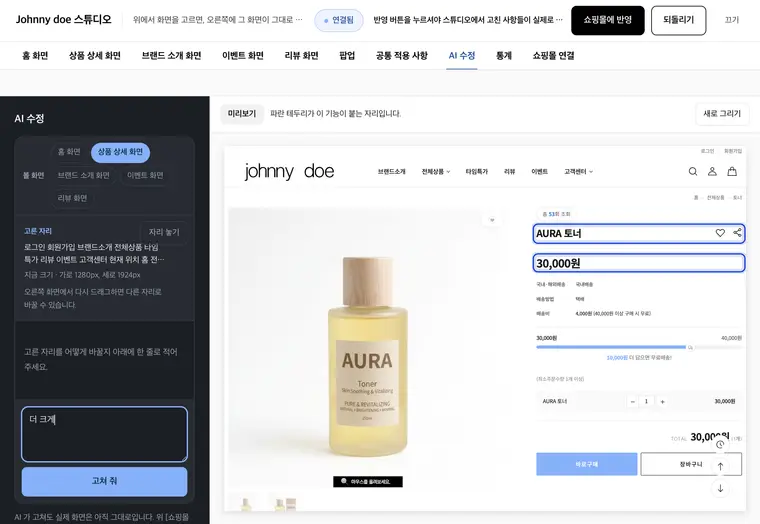Click the share icon beside AURA 토너
Image resolution: width=760 pixels, height=524 pixels.
pos(737,233)
